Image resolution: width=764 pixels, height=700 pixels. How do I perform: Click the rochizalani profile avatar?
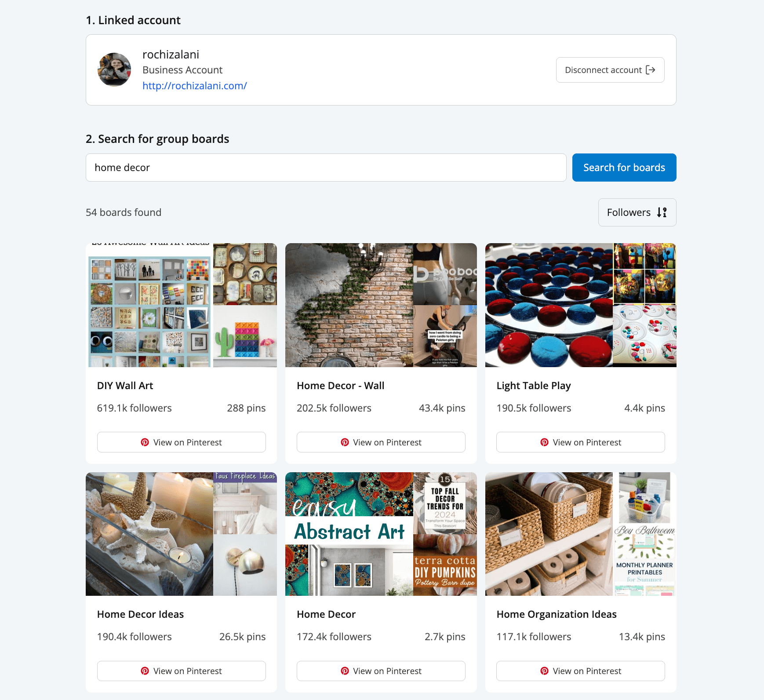[114, 69]
